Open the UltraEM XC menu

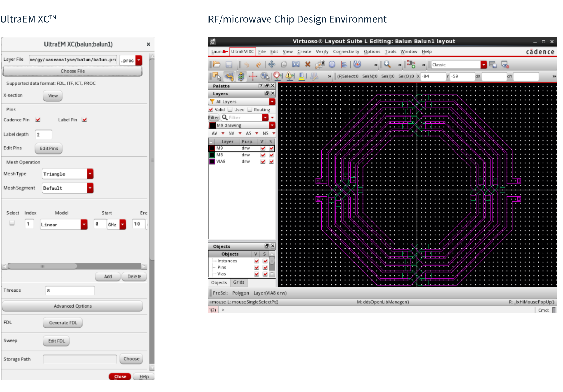tap(242, 52)
